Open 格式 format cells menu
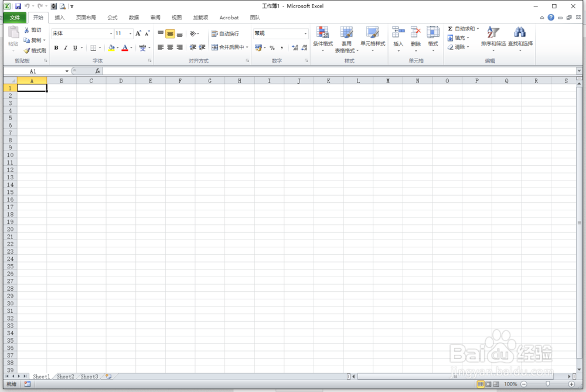586x392 pixels. click(x=433, y=39)
